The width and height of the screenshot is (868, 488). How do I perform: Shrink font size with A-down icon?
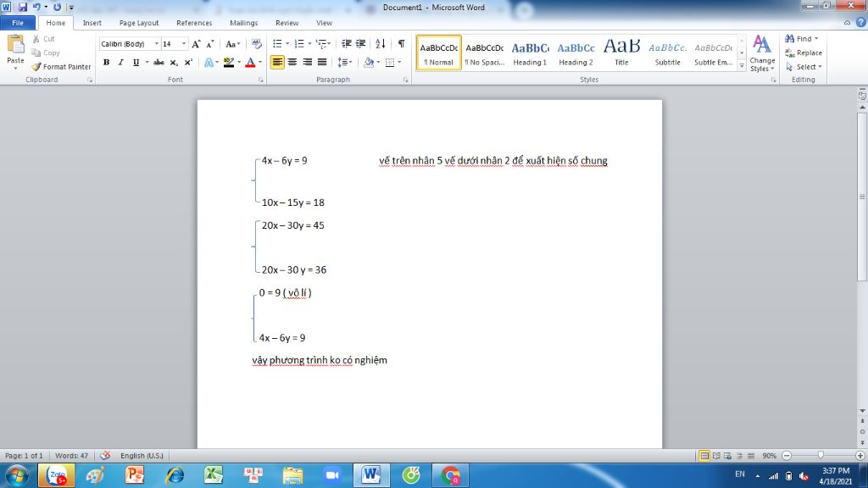210,44
